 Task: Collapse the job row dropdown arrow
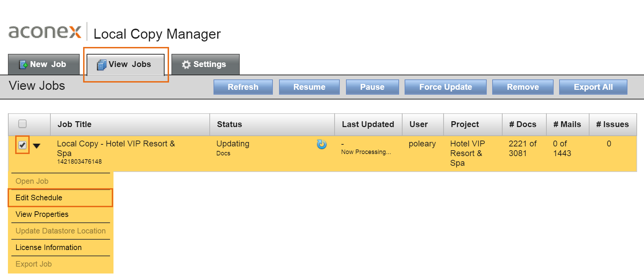point(37,146)
